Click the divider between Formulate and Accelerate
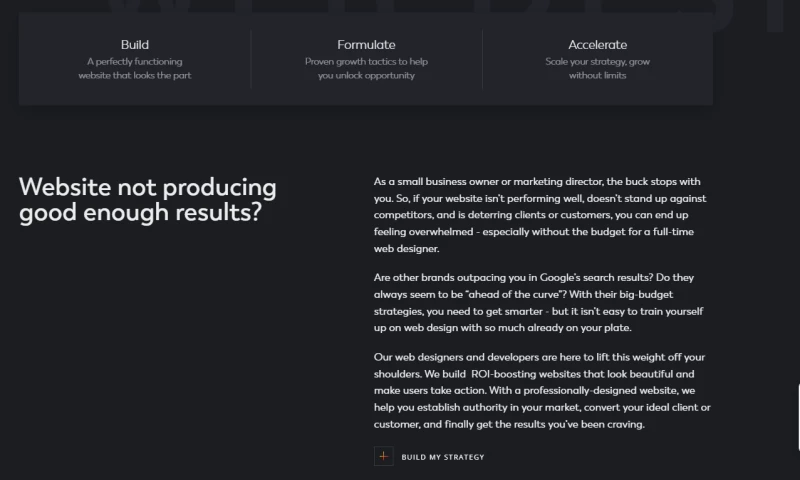The image size is (800, 480). [482, 58]
